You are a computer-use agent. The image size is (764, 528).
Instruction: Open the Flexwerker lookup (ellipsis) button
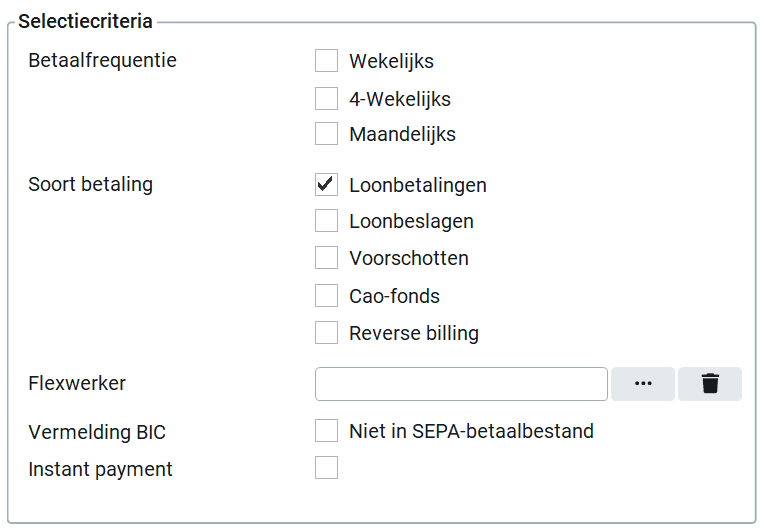[642, 384]
